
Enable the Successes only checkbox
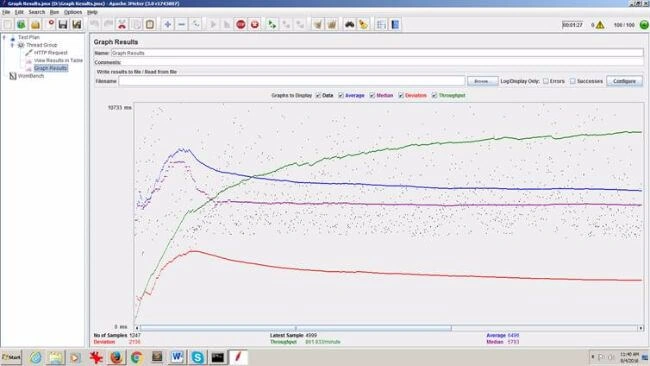click(x=572, y=81)
